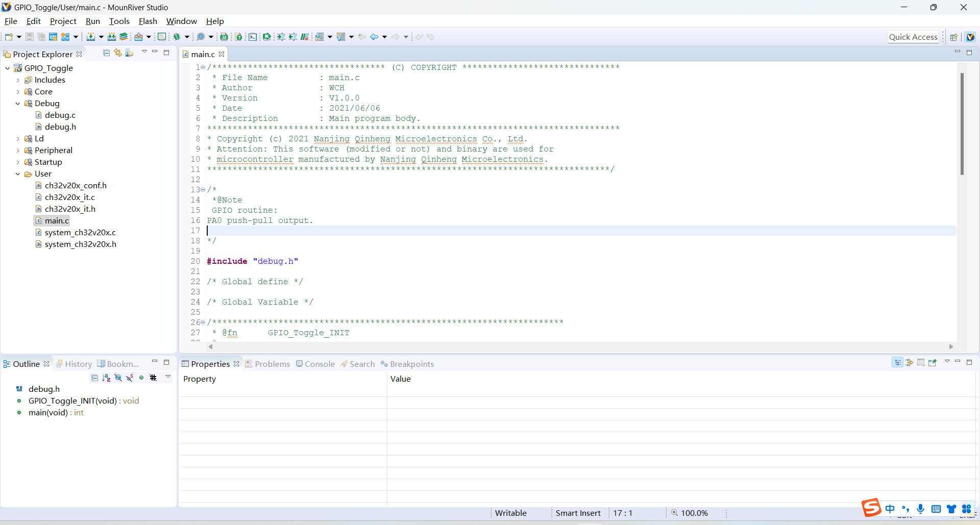Switch to the Console tab
Viewport: 980px width, 525px height.
click(315, 364)
